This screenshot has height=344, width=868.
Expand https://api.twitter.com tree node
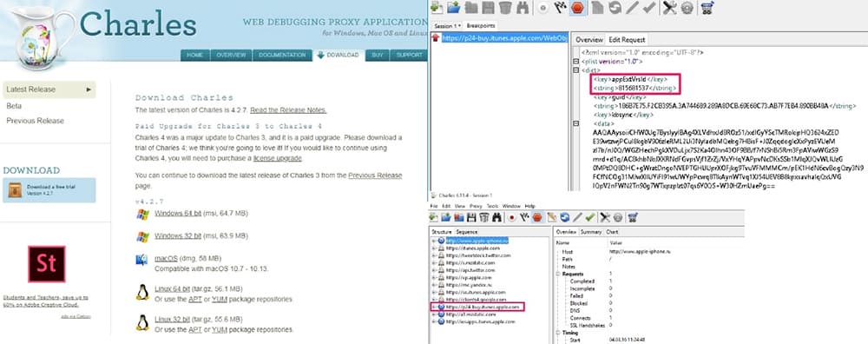click(x=434, y=270)
